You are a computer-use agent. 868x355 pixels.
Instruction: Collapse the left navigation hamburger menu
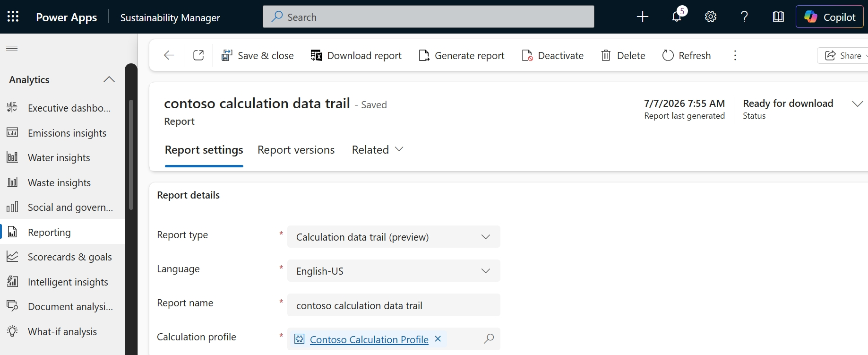(x=12, y=48)
